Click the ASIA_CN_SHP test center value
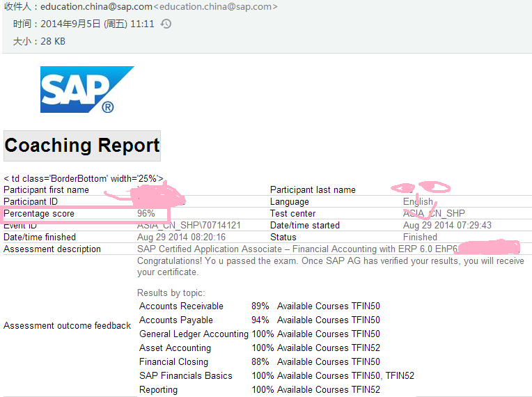 coord(434,213)
